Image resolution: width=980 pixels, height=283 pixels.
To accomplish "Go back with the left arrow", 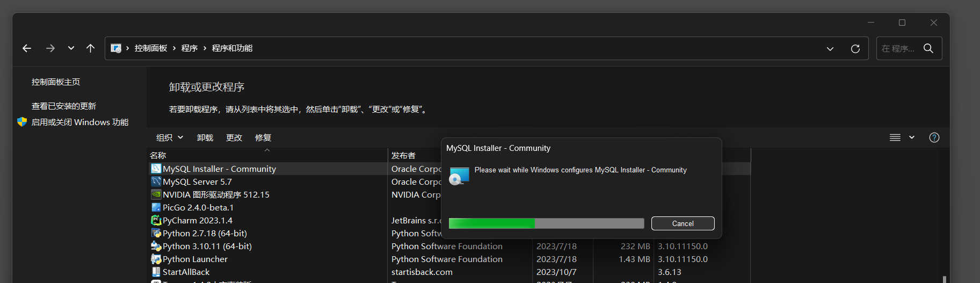I will (x=27, y=48).
